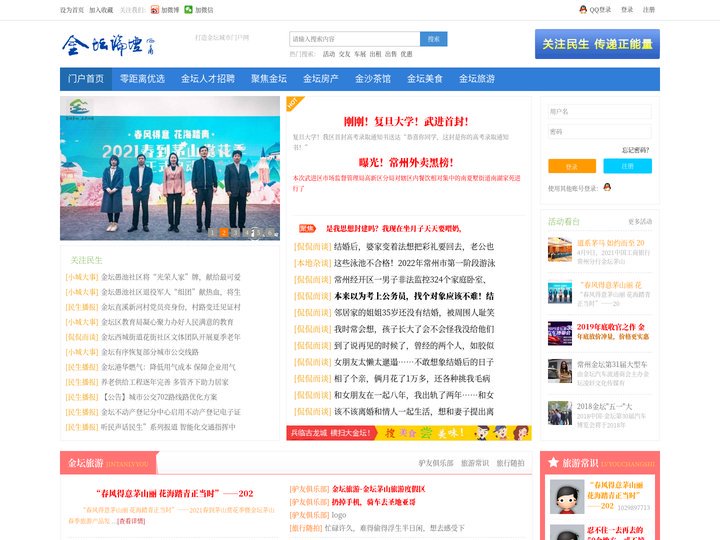
Task: Open the 金坛人才招聘 navigation tab
Action: pyautogui.click(x=208, y=79)
